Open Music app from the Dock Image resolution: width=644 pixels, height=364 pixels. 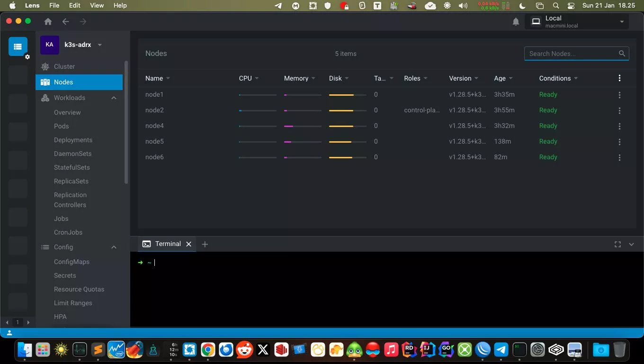point(391,350)
